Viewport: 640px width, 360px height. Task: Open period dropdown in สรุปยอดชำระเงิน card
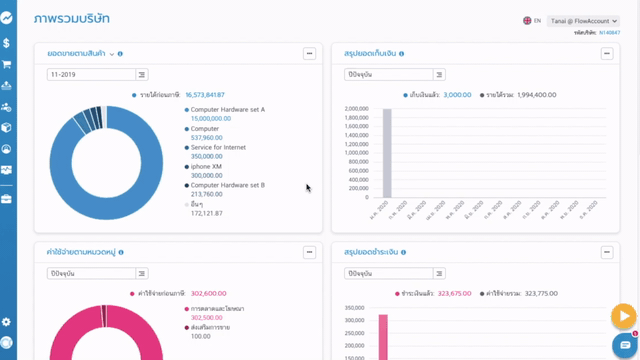point(389,273)
